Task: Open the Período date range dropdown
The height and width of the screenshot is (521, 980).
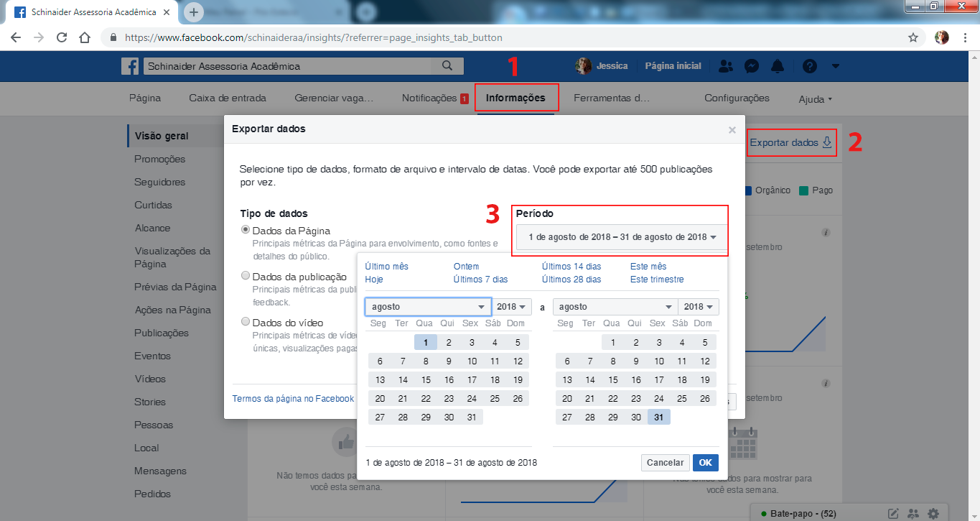Action: click(x=622, y=236)
